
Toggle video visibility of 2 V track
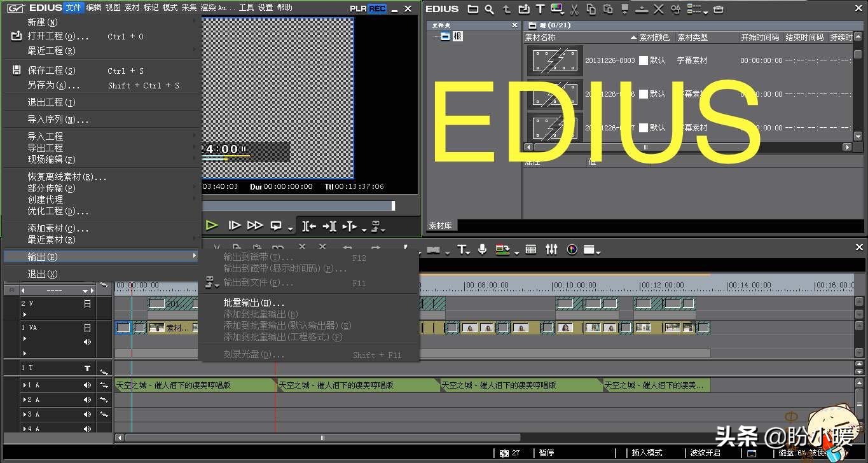point(87,304)
